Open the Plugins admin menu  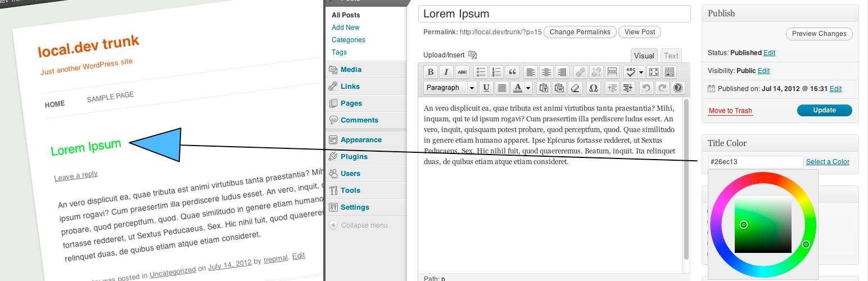(366, 157)
